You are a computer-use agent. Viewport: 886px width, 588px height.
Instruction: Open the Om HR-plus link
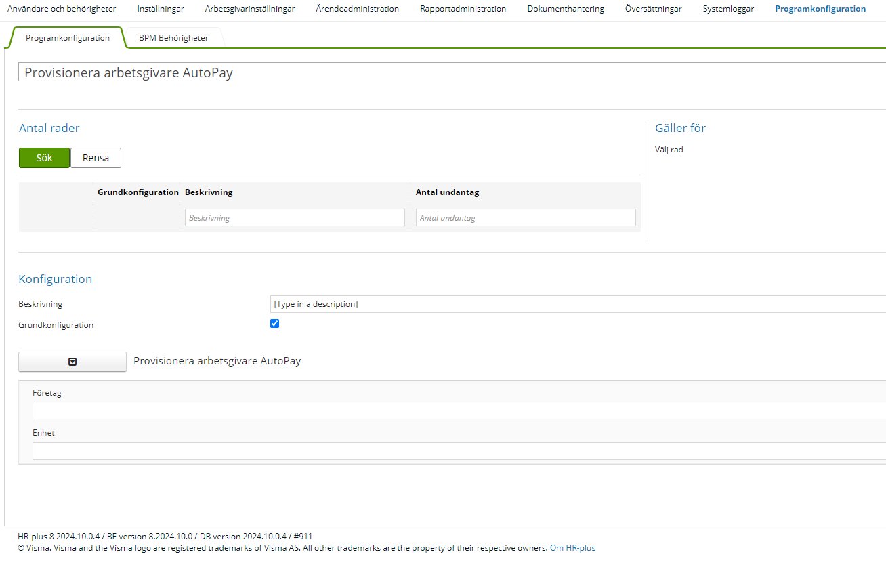572,548
